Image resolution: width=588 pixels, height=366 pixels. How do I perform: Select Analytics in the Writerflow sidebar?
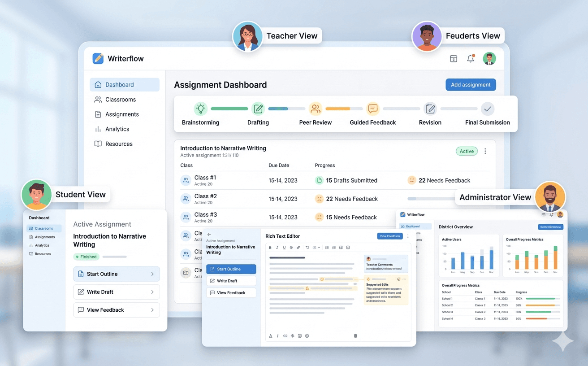[x=117, y=129]
